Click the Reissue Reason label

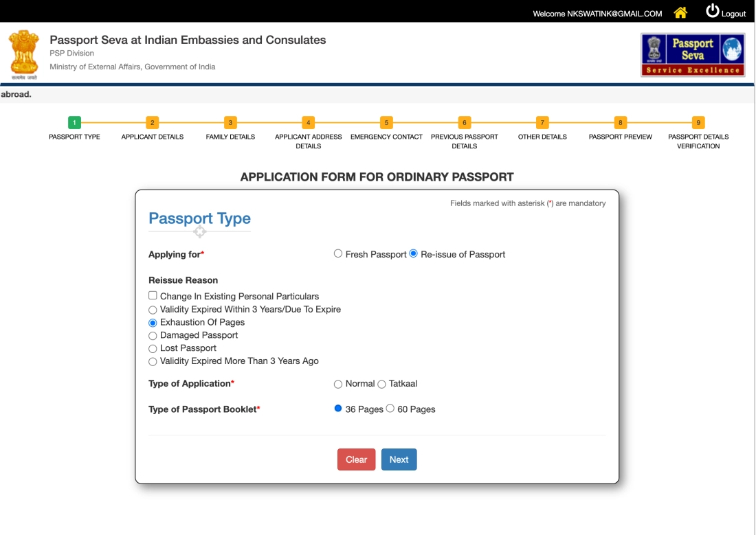click(x=184, y=280)
